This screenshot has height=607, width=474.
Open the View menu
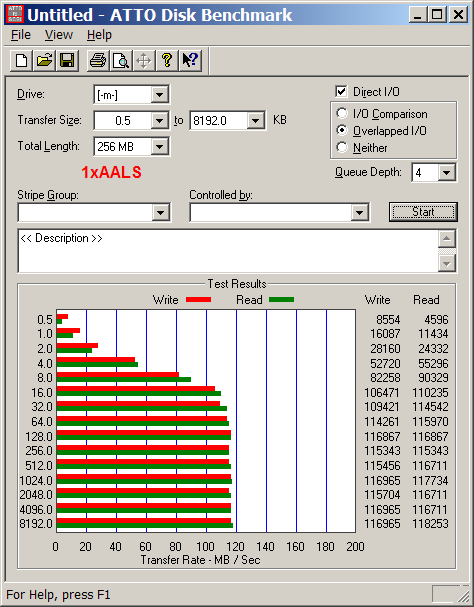(x=58, y=35)
